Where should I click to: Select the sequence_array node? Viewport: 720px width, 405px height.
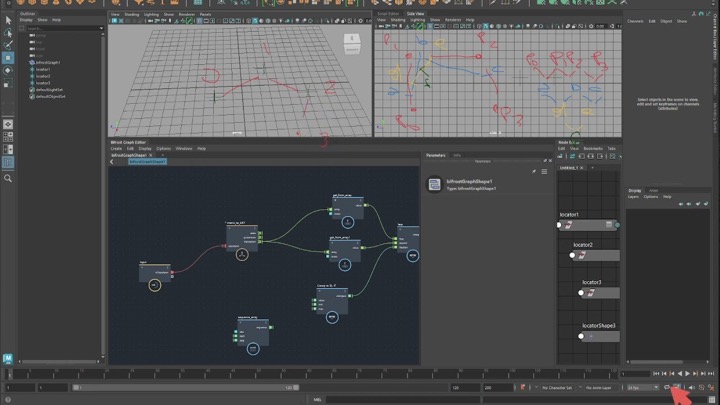(252, 332)
